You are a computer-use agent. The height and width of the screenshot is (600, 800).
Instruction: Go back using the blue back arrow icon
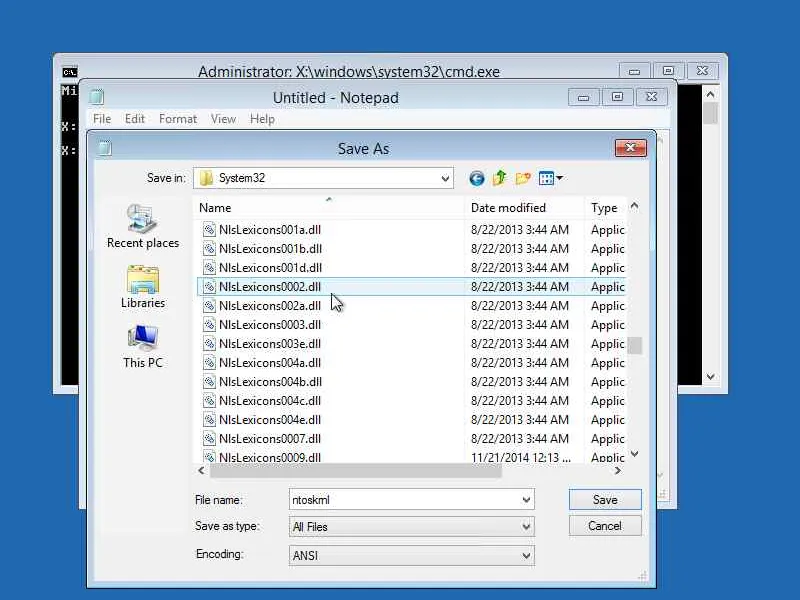[x=477, y=178]
